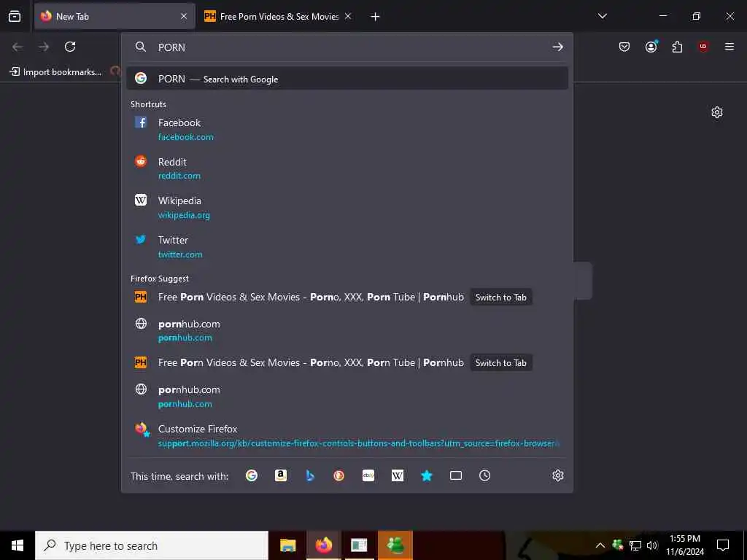Open the Reddit shortcut
747x560 pixels.
click(x=347, y=168)
